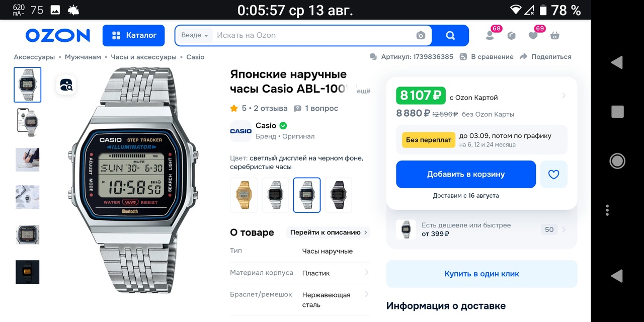Select dark black watch color variant
The height and width of the screenshot is (322, 644).
coord(338,195)
